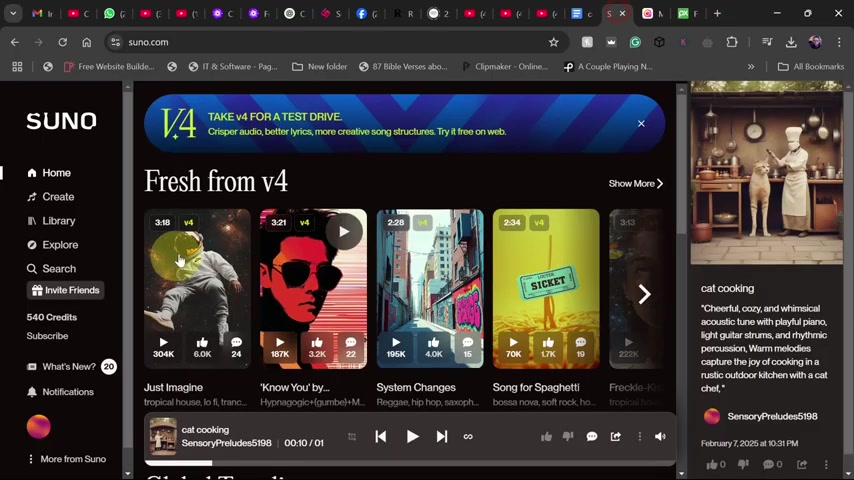This screenshot has width=854, height=480.
Task: Share current song from player bar
Action: (616, 436)
